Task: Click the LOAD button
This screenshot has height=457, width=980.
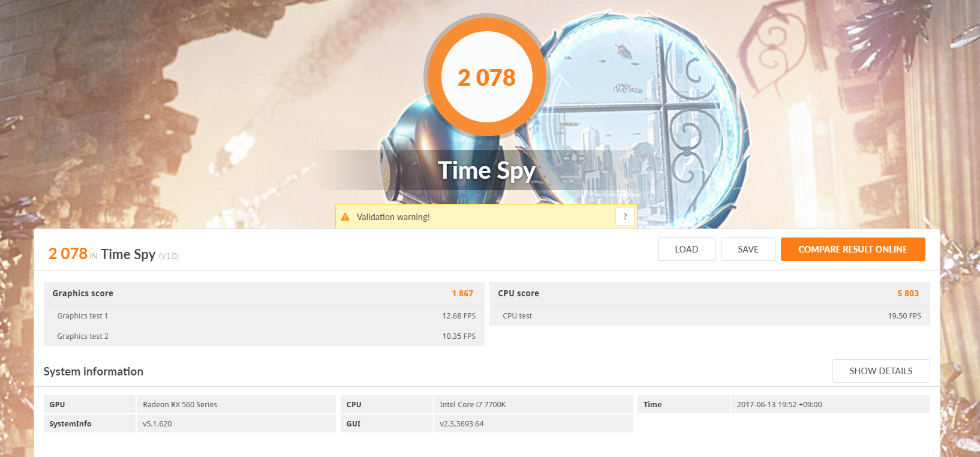Action: point(687,249)
